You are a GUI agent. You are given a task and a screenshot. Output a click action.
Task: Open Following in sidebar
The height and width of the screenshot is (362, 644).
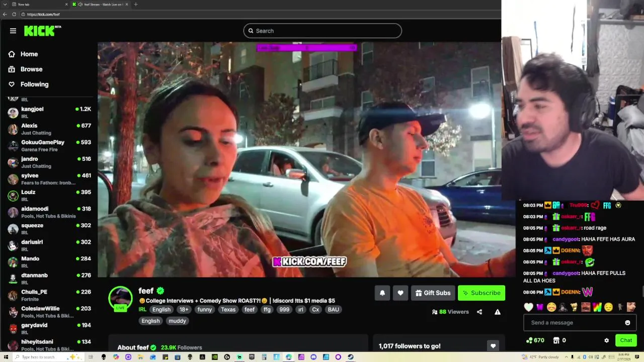(28, 84)
